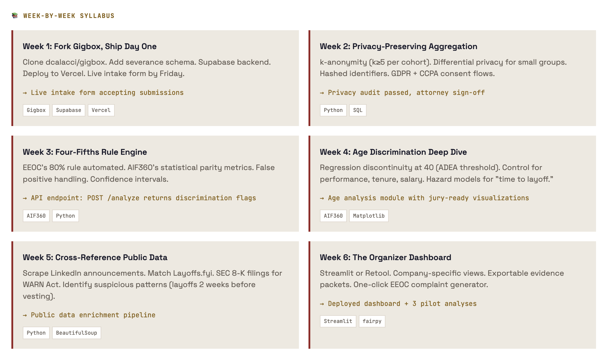
Task: Select the Vercel tag
Action: [101, 110]
